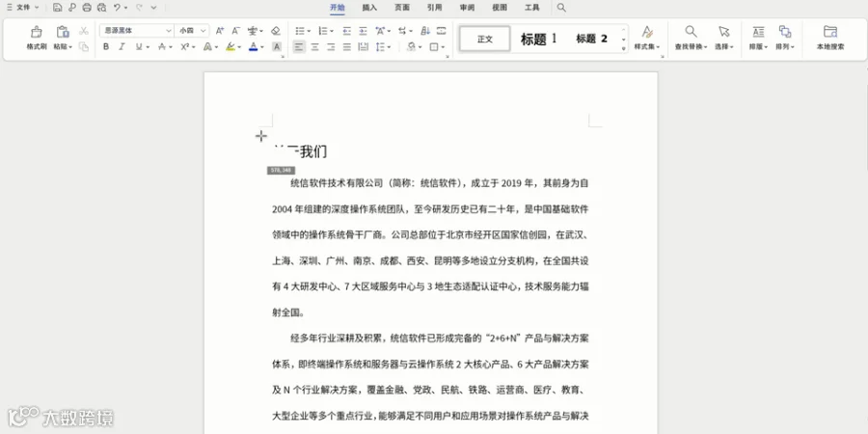Open the File (文件) menu
The height and width of the screenshot is (434, 868).
pyautogui.click(x=23, y=8)
